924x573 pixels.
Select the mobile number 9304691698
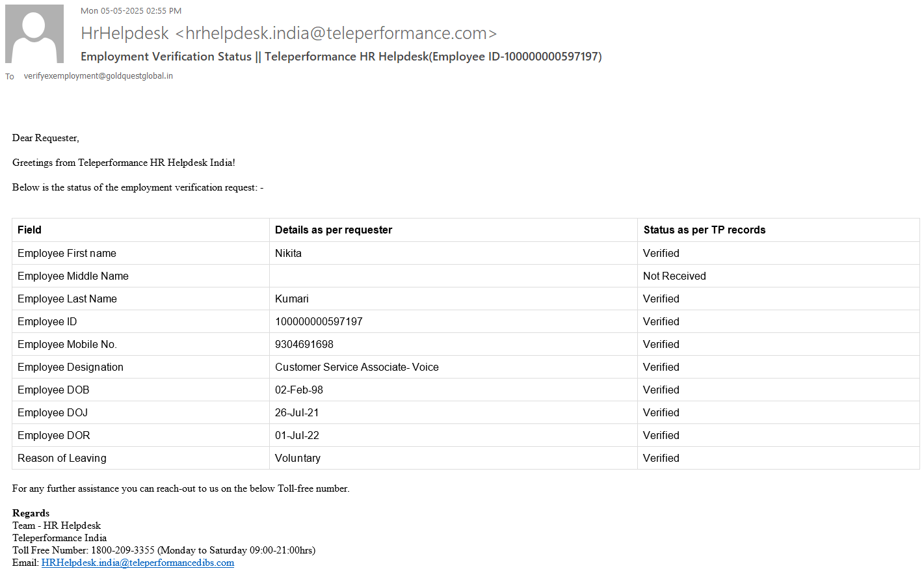(x=304, y=344)
